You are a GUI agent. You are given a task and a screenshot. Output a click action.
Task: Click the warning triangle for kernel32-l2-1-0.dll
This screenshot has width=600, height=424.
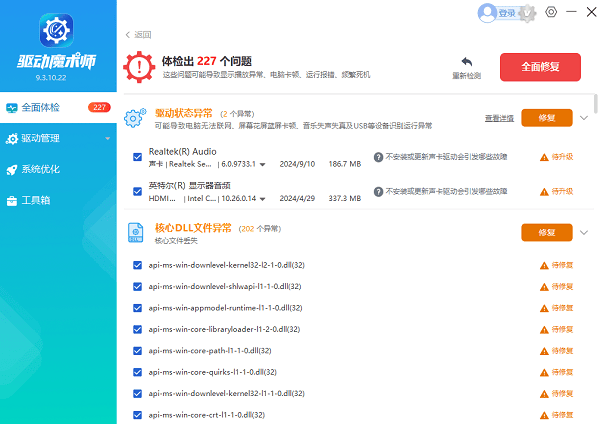click(x=544, y=266)
